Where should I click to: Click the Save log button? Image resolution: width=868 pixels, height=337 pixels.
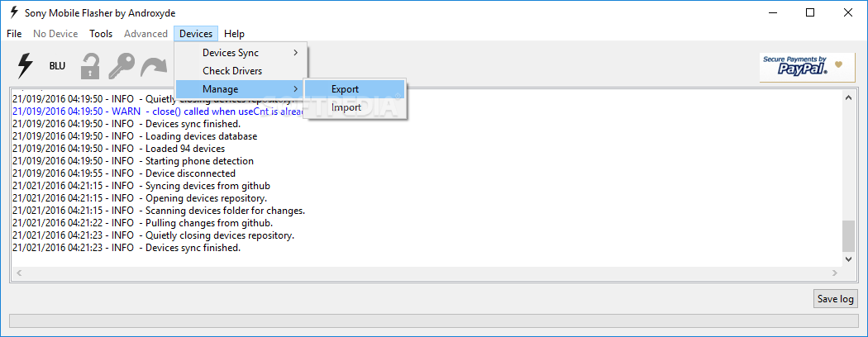[x=835, y=299]
